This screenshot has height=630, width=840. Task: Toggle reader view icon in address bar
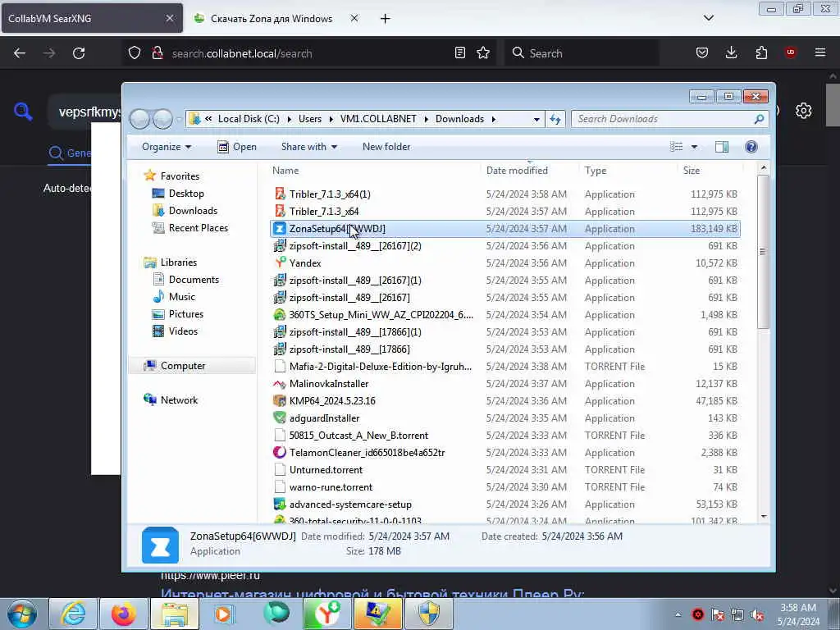tap(459, 53)
